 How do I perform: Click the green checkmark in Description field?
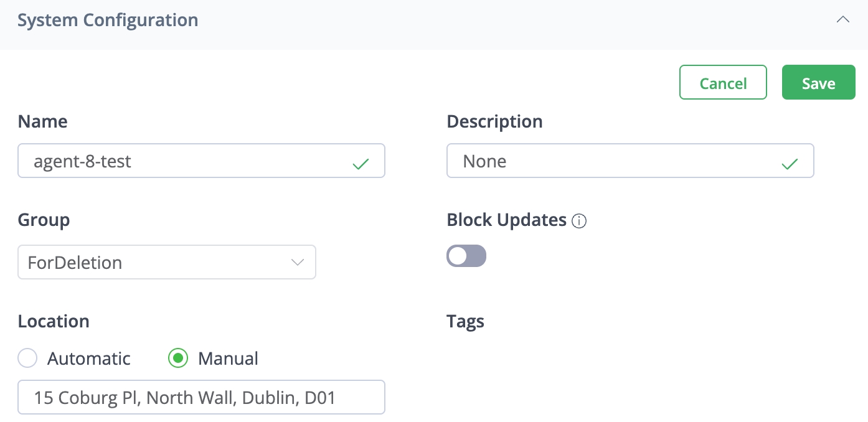790,164
